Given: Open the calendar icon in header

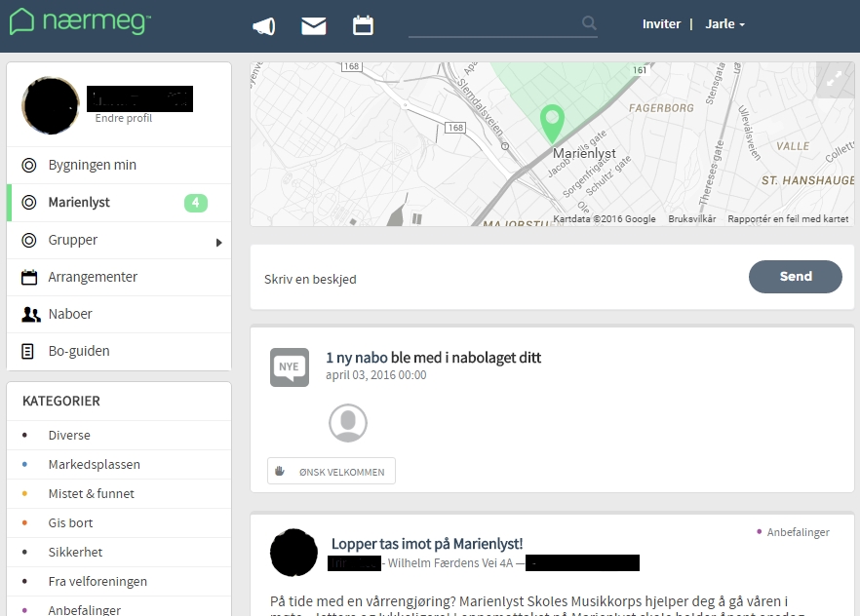Looking at the screenshot, I should (363, 26).
